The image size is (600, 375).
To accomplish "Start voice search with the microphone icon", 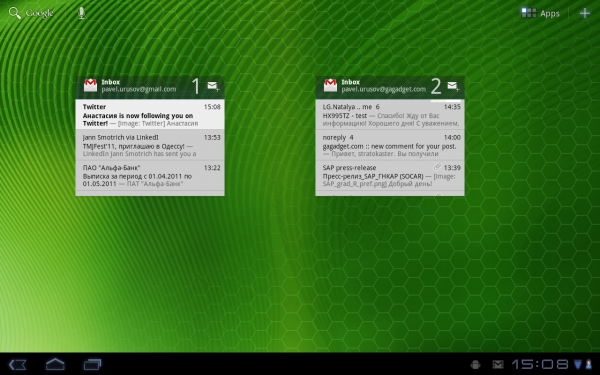I will click(81, 13).
